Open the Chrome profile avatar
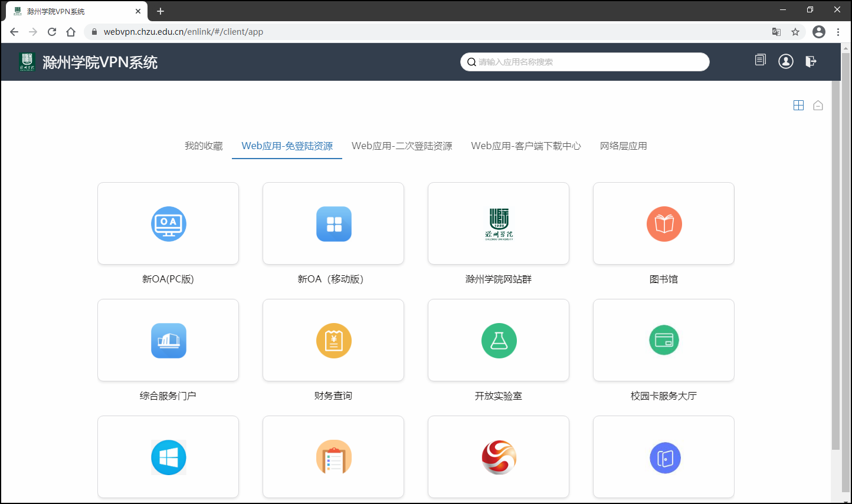Viewport: 852px width, 504px height. pyautogui.click(x=819, y=32)
